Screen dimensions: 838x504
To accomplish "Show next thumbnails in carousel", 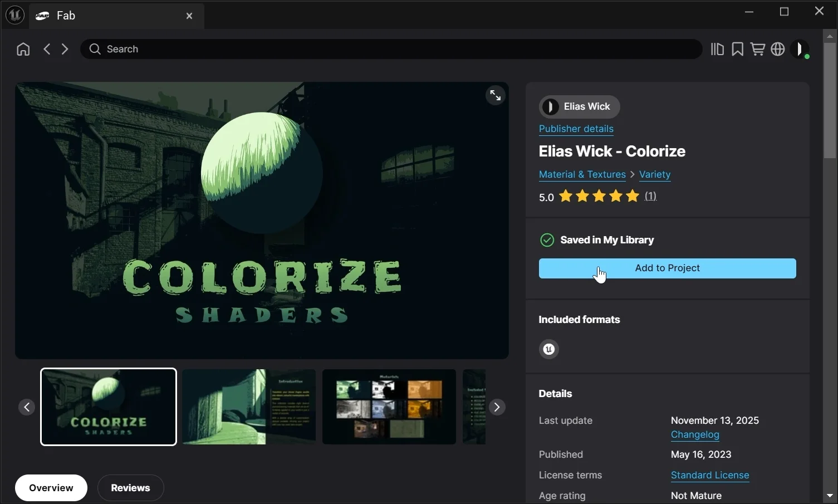I will click(497, 407).
